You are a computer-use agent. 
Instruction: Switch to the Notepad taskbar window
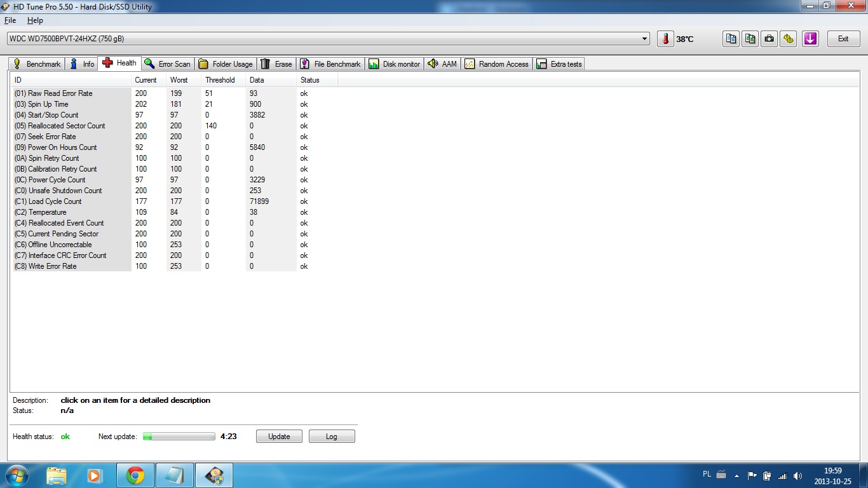(x=174, y=475)
